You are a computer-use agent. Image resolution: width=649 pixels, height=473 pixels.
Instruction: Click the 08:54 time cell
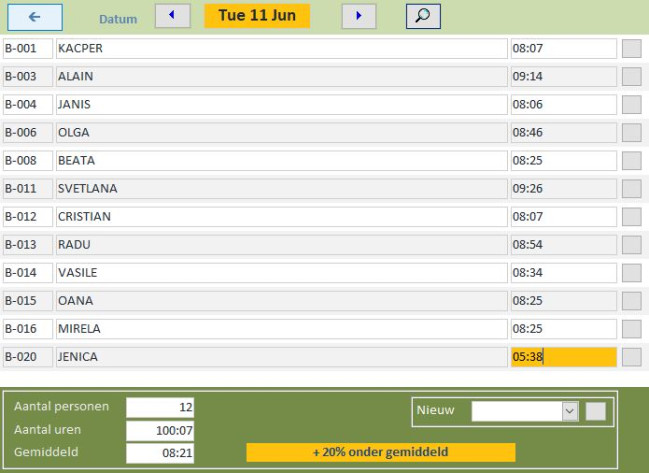[564, 245]
